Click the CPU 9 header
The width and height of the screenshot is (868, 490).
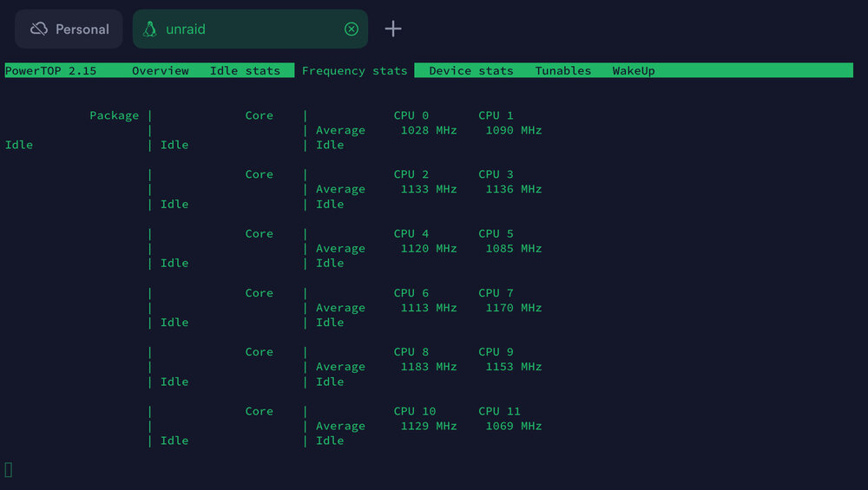click(x=496, y=352)
